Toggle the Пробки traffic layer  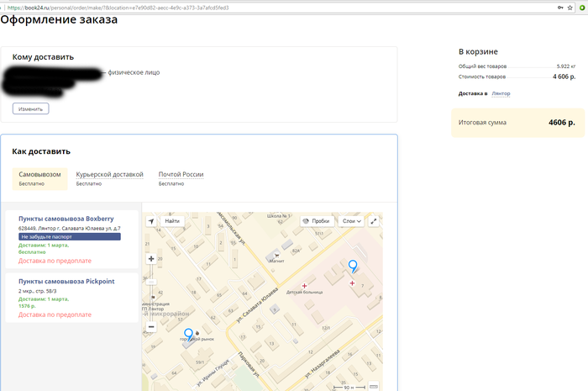coord(316,221)
